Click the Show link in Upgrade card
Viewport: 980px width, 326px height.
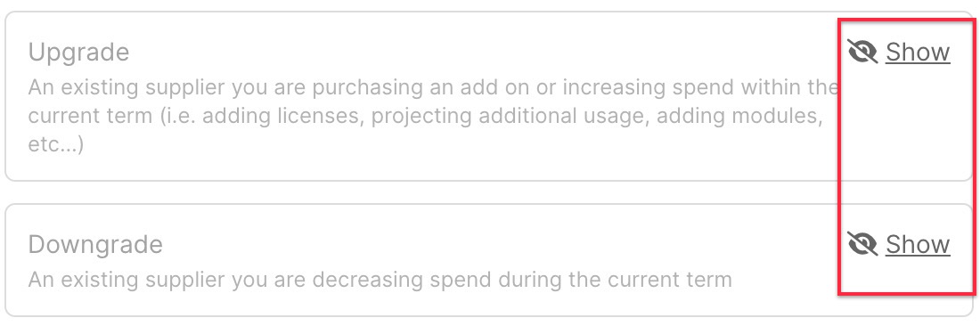pyautogui.click(x=918, y=52)
